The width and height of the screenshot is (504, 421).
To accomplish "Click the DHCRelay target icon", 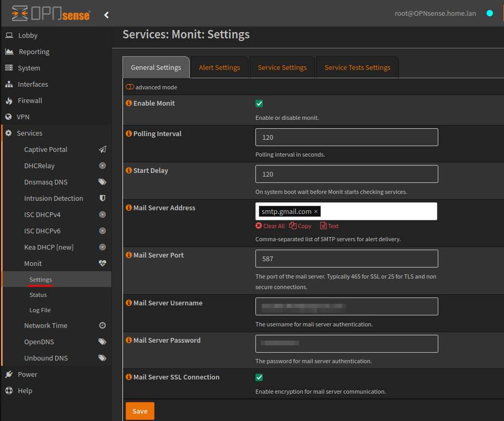I will tap(102, 166).
